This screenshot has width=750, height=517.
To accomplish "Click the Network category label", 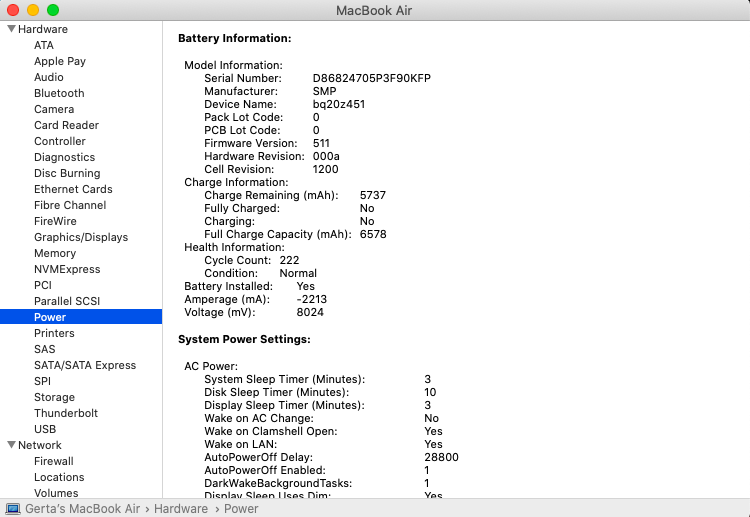I will coord(40,445).
